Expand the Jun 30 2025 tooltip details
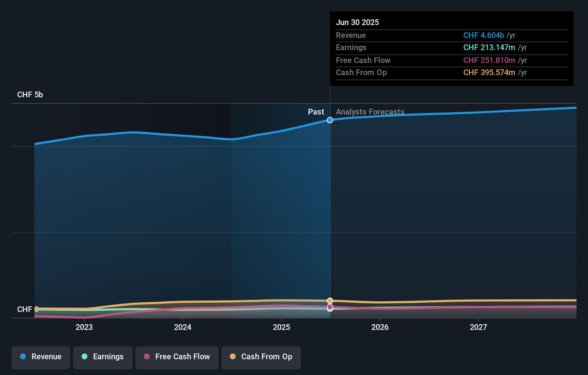 pos(357,22)
